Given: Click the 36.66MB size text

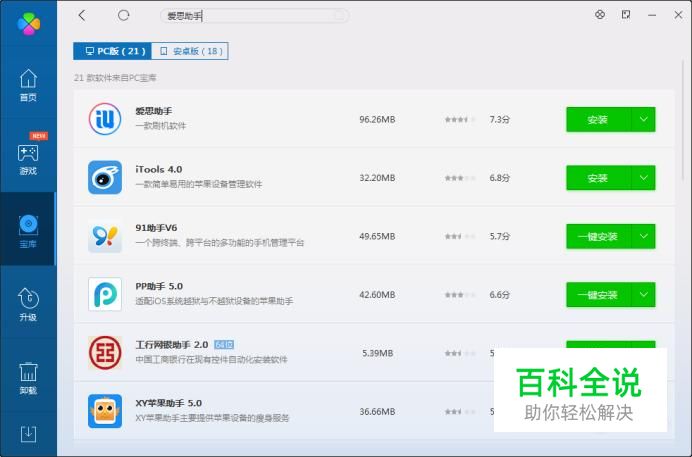Looking at the screenshot, I should tap(377, 412).
